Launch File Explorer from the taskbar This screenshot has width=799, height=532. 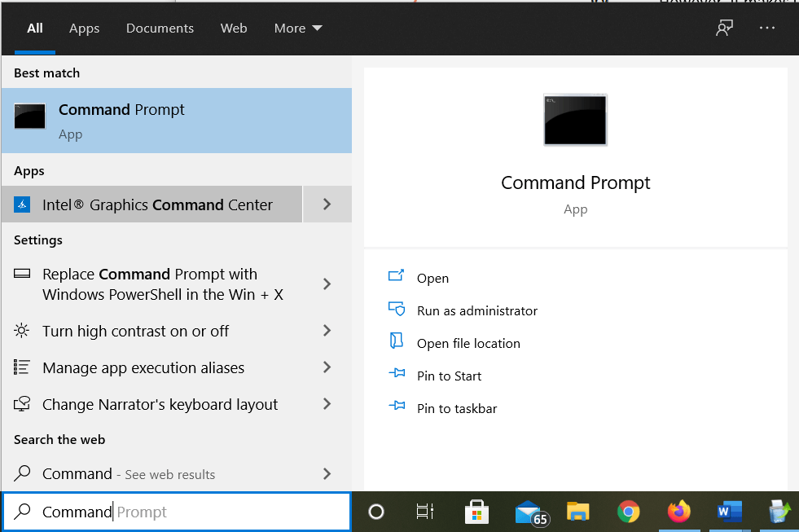click(x=578, y=512)
